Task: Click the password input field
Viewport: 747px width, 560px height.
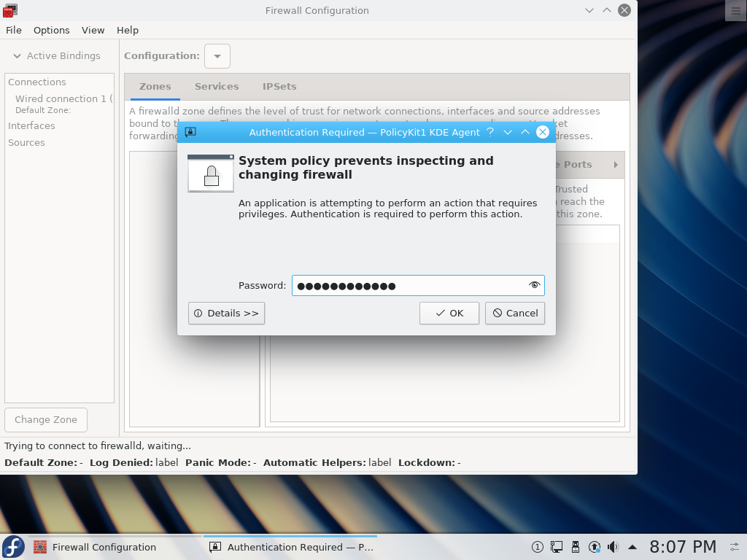Action: point(418,285)
